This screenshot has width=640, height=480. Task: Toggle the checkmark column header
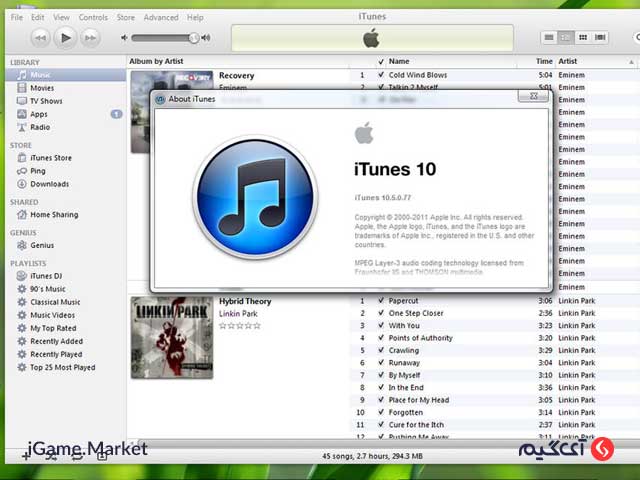(381, 62)
